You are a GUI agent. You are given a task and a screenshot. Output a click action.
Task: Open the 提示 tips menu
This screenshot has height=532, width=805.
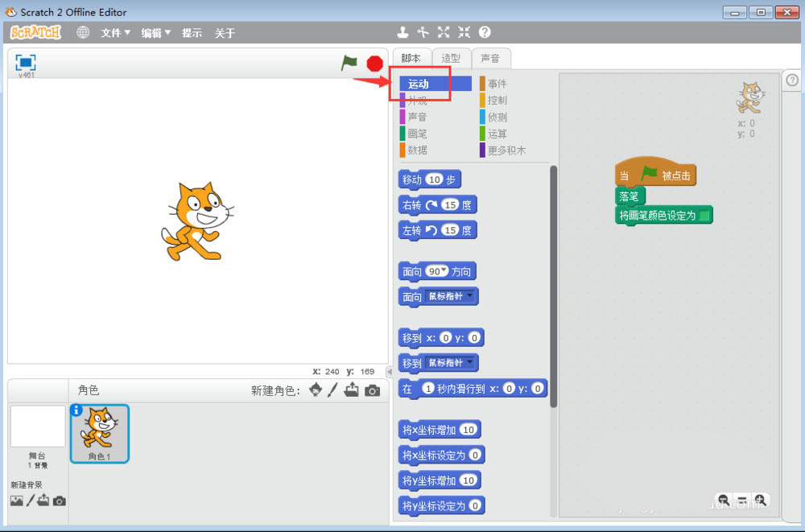192,33
